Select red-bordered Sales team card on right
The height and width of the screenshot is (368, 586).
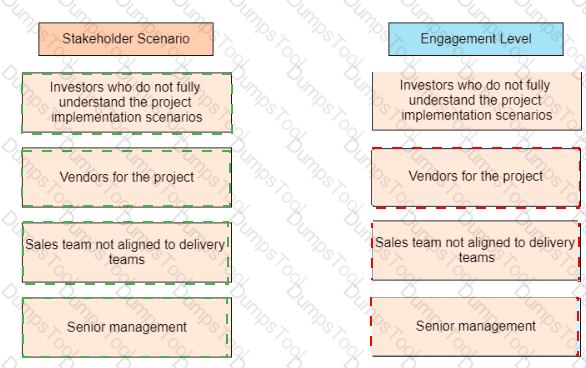pyautogui.click(x=476, y=251)
